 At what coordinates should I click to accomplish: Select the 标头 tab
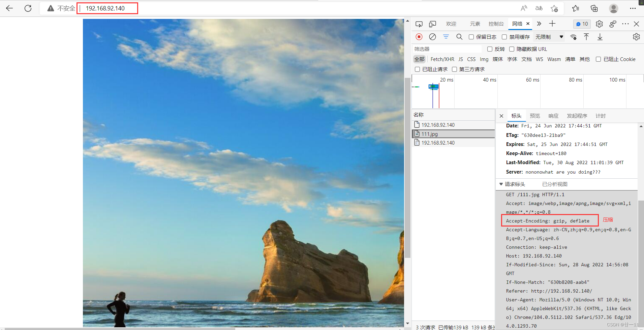click(516, 116)
